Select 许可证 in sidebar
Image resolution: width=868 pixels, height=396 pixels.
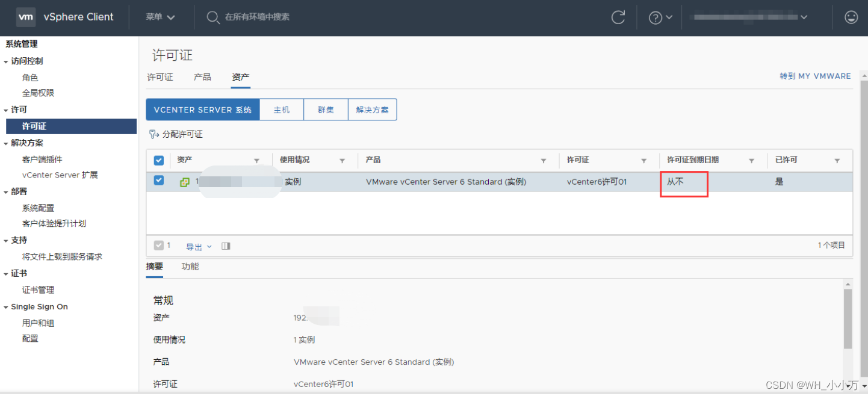(x=71, y=126)
